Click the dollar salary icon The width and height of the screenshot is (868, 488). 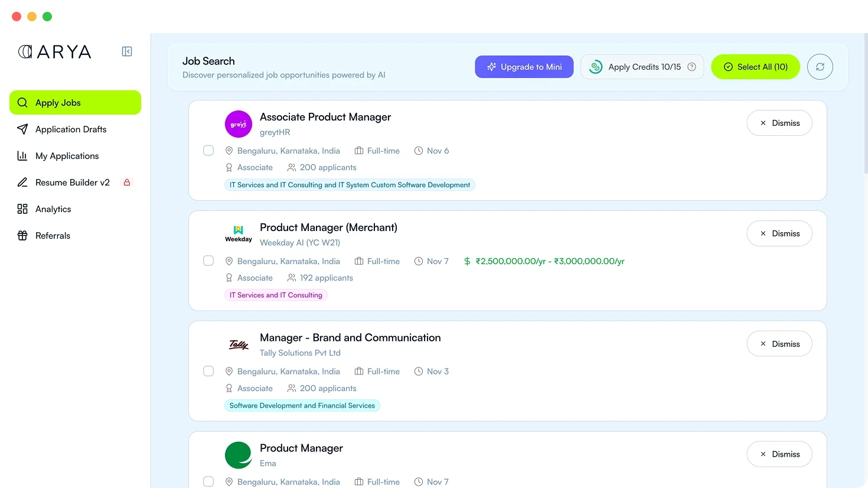click(x=467, y=261)
